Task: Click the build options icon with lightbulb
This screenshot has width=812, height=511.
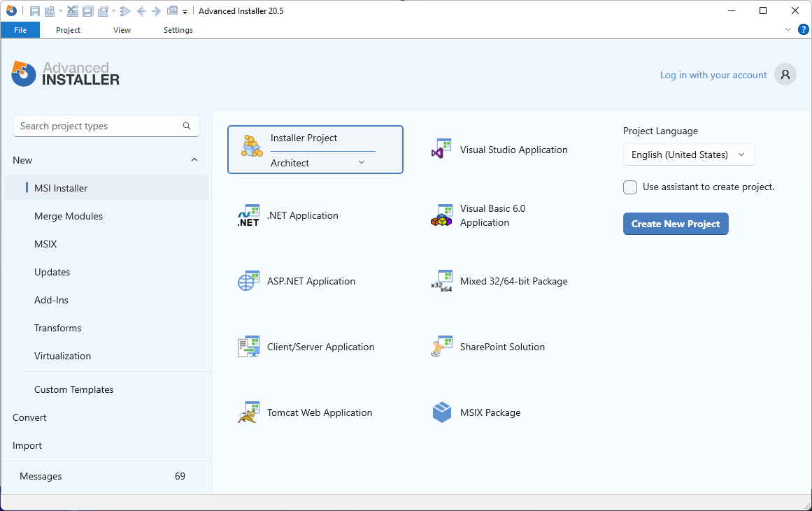Action: click(x=104, y=11)
